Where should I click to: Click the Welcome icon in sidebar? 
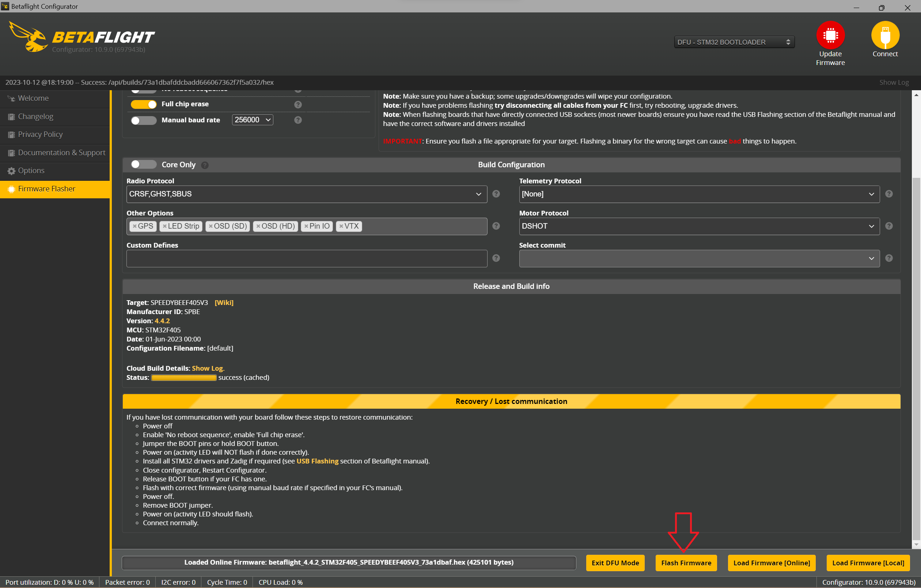(x=11, y=99)
